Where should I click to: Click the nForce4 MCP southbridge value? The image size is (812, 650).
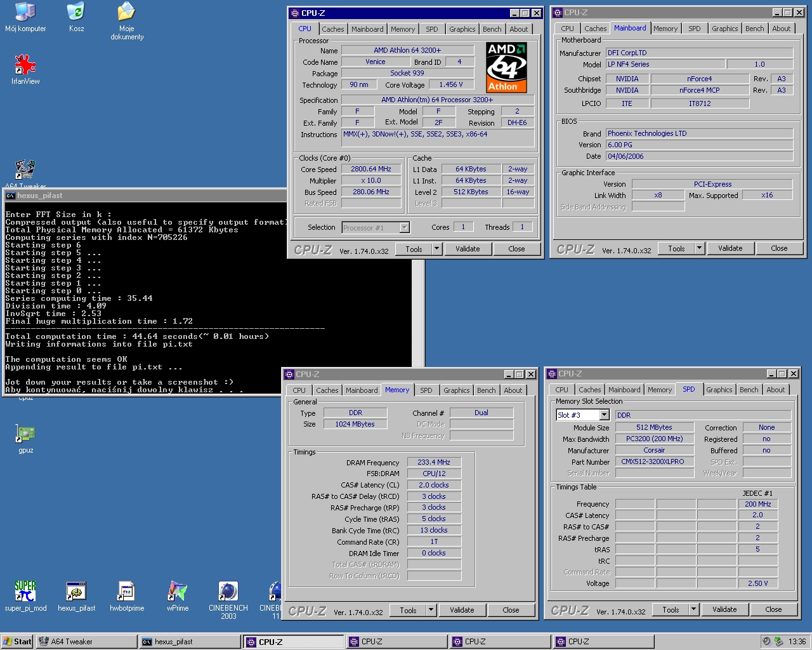(x=700, y=91)
